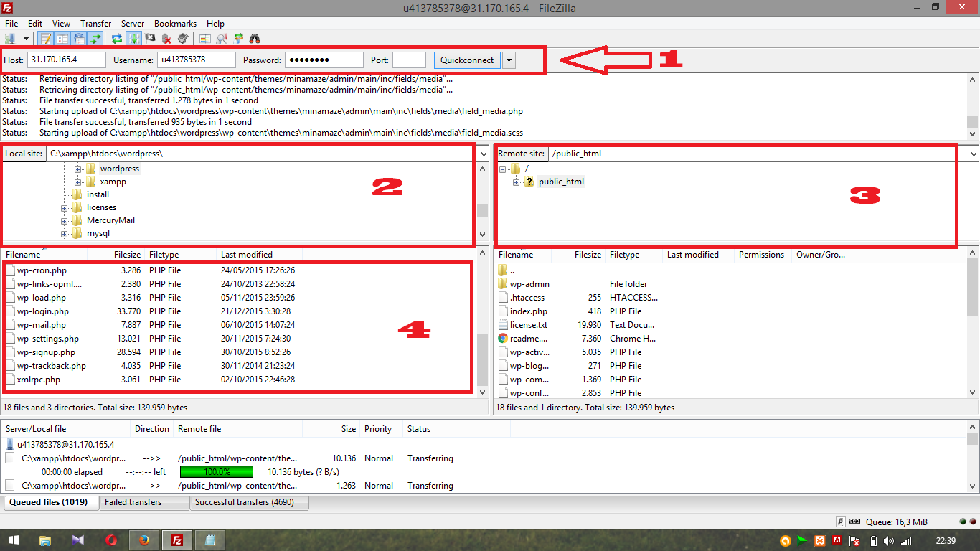Switch to the Failed transfers tab
Image resolution: width=980 pixels, height=551 pixels.
point(144,502)
